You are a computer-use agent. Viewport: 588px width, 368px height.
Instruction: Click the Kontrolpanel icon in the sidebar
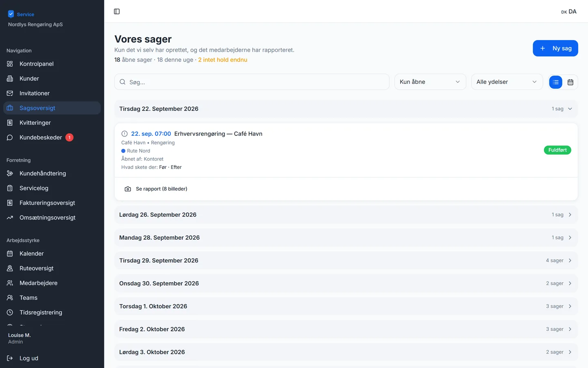click(10, 64)
